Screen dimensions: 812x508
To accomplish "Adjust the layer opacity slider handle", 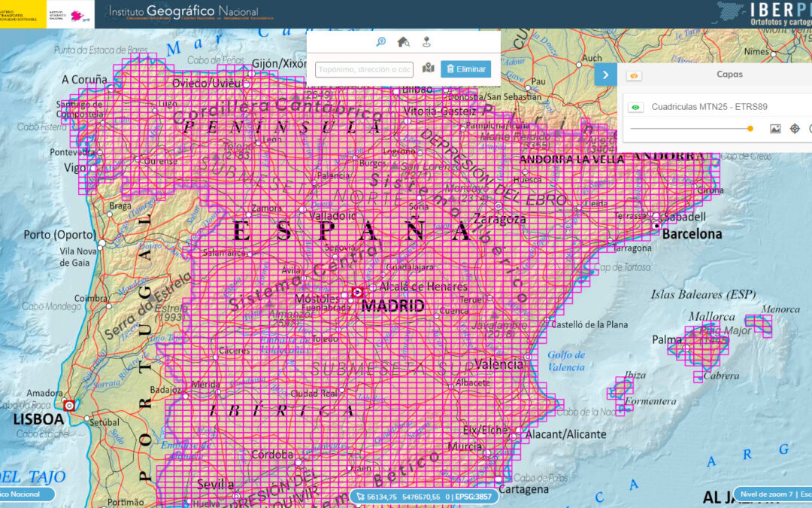I will pos(750,129).
